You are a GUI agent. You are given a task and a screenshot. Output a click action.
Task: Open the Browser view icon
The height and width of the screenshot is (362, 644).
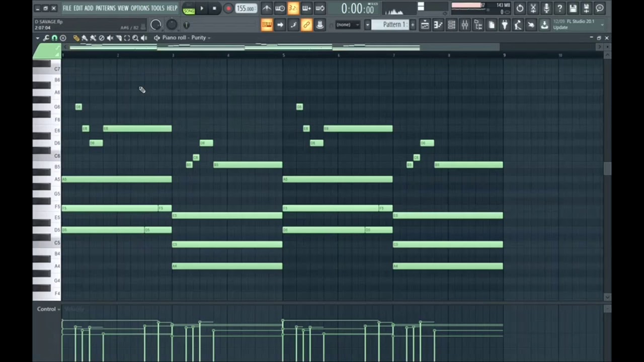click(478, 25)
